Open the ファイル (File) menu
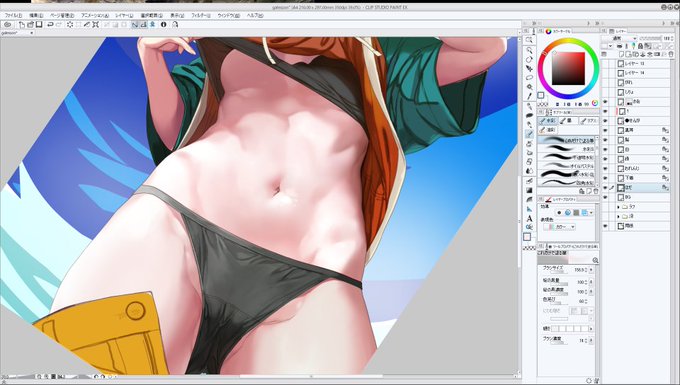 [x=13, y=15]
